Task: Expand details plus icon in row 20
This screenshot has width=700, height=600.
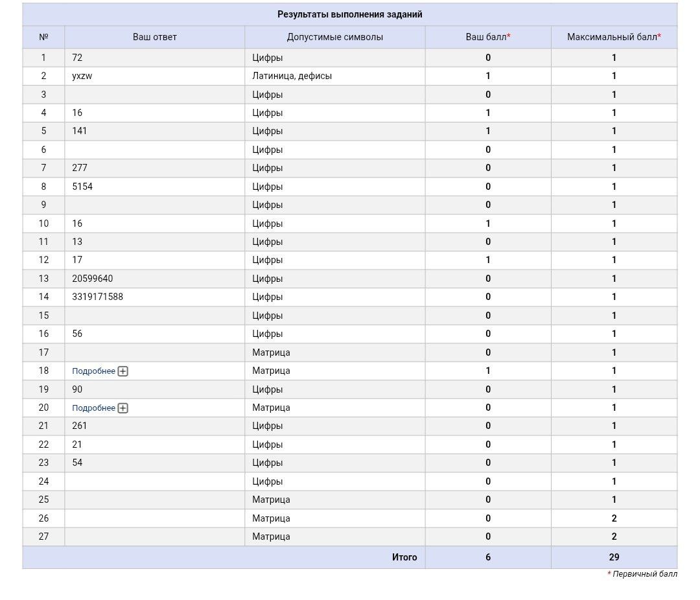Action: (122, 408)
